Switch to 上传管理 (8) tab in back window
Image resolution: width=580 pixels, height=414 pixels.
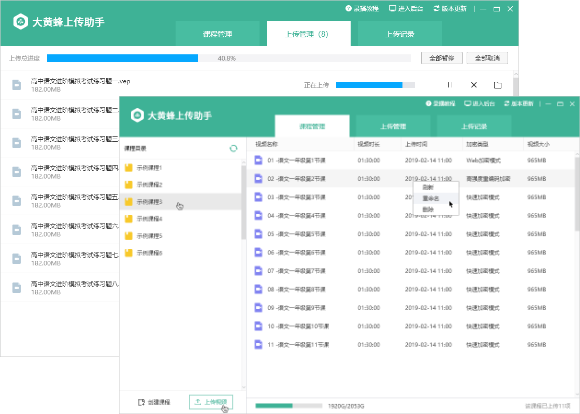click(x=308, y=34)
